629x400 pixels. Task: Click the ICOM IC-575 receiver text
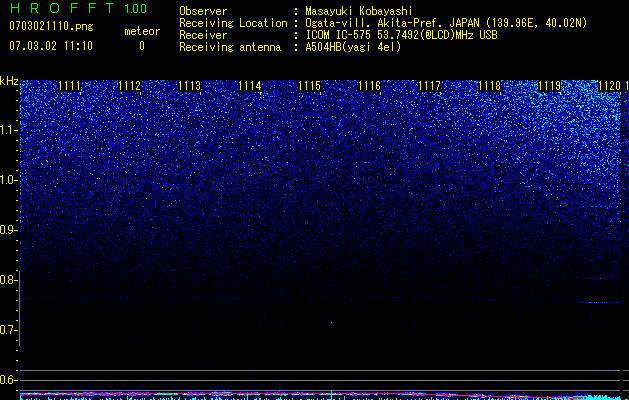click(401, 35)
